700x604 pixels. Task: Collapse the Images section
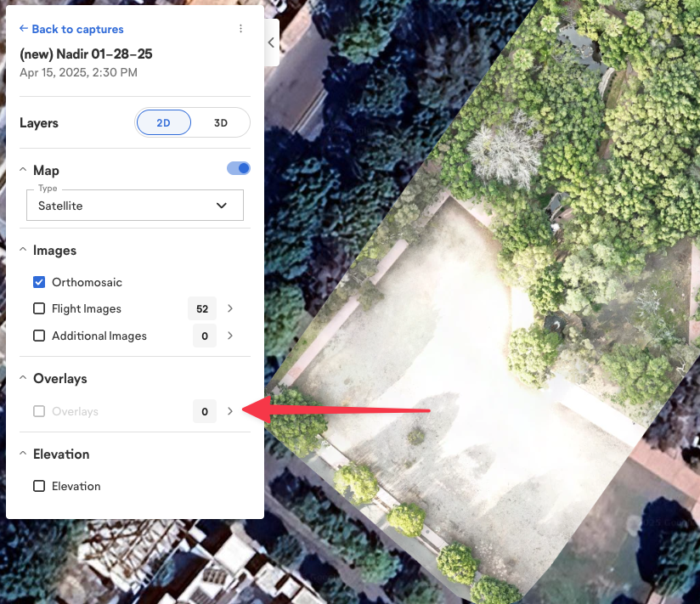click(21, 249)
